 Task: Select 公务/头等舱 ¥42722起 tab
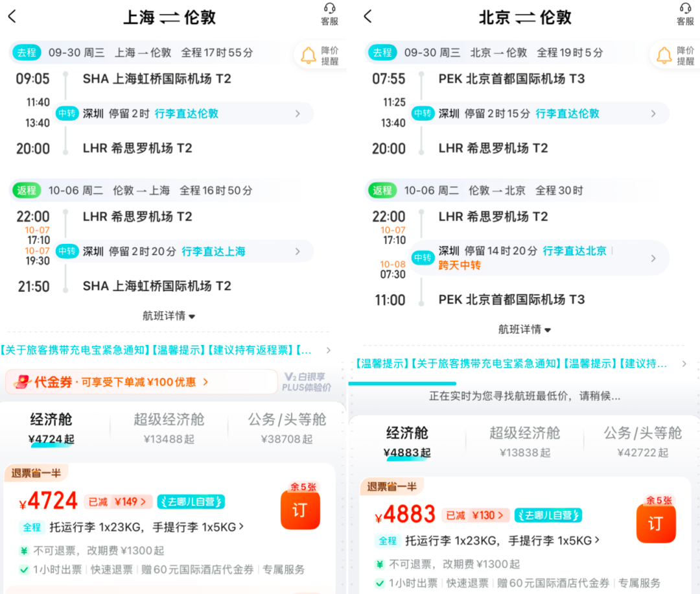tap(643, 441)
